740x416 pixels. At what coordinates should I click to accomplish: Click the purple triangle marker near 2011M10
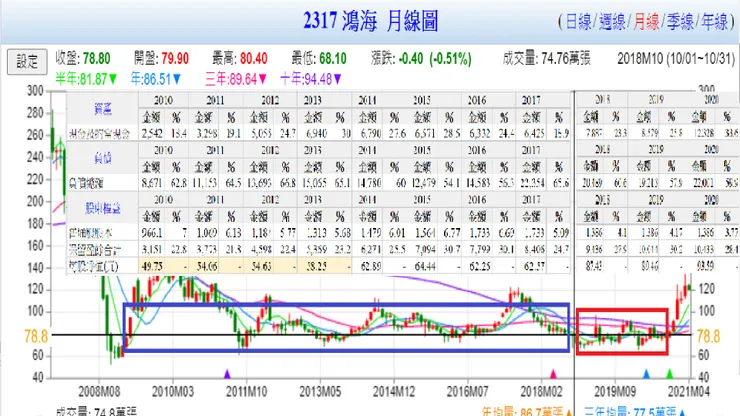227,374
